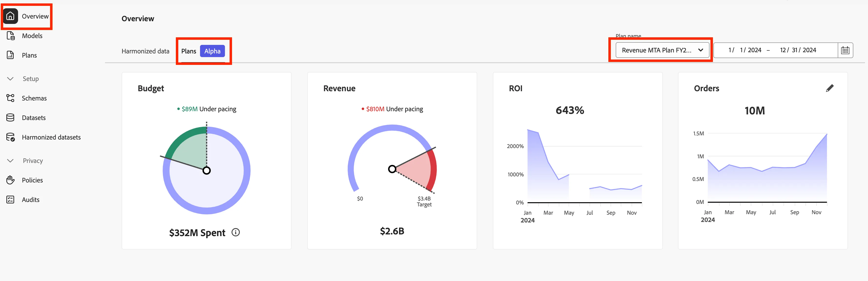
Task: Click the Datasets database icon
Action: pos(11,117)
